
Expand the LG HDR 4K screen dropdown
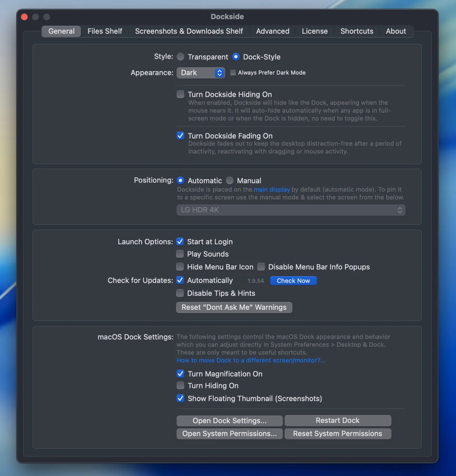pyautogui.click(x=291, y=210)
